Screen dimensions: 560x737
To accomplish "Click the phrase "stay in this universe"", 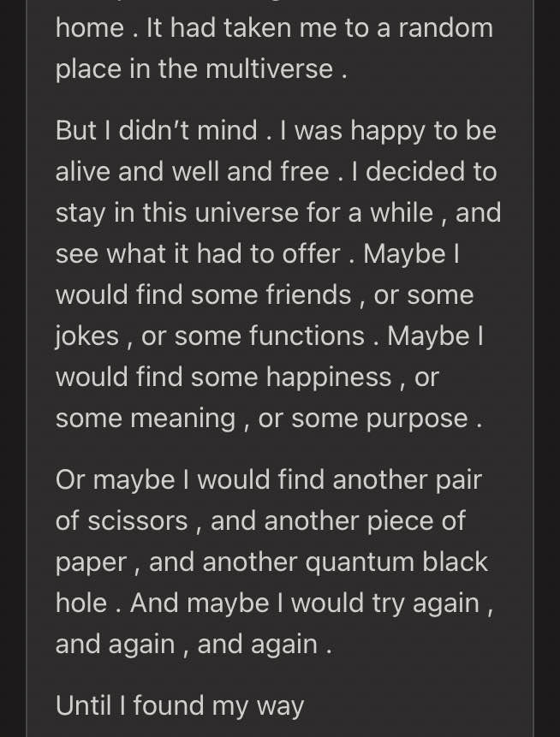I will [176, 213].
